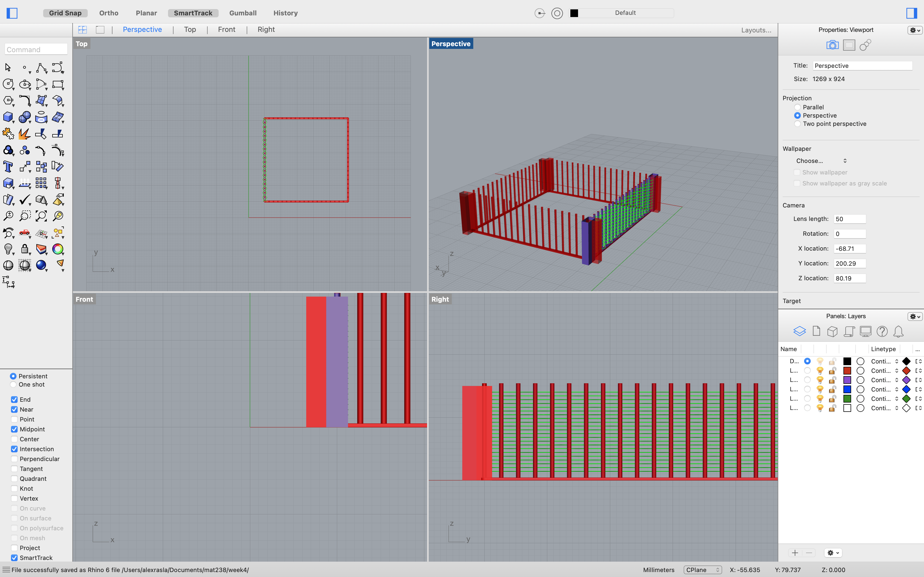Select the Circle drawing tool
Screen dimensions: 924x577
pos(8,84)
